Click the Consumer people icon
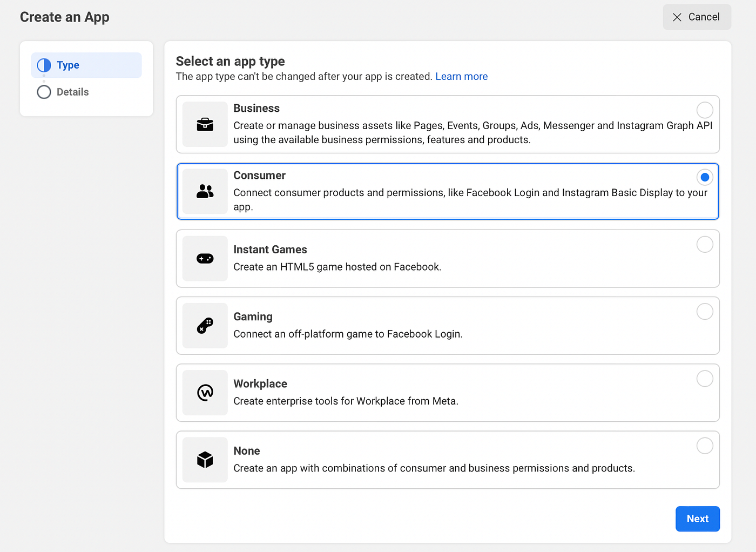 pos(205,191)
